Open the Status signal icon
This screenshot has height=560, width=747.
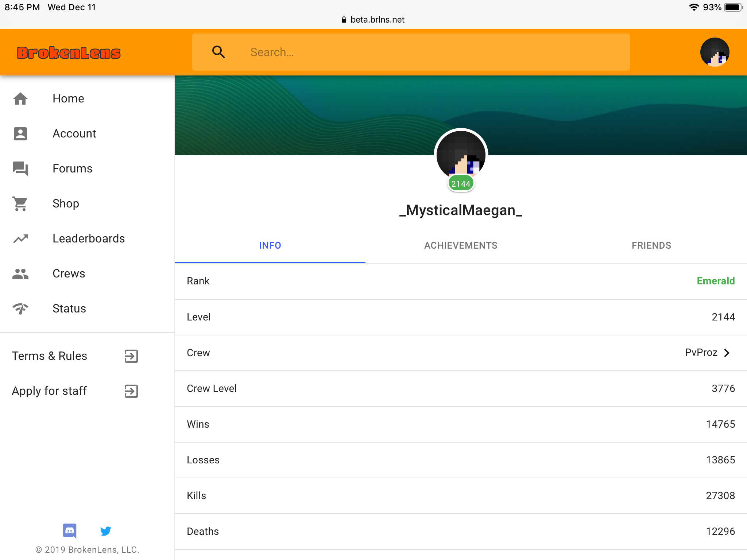tap(20, 308)
